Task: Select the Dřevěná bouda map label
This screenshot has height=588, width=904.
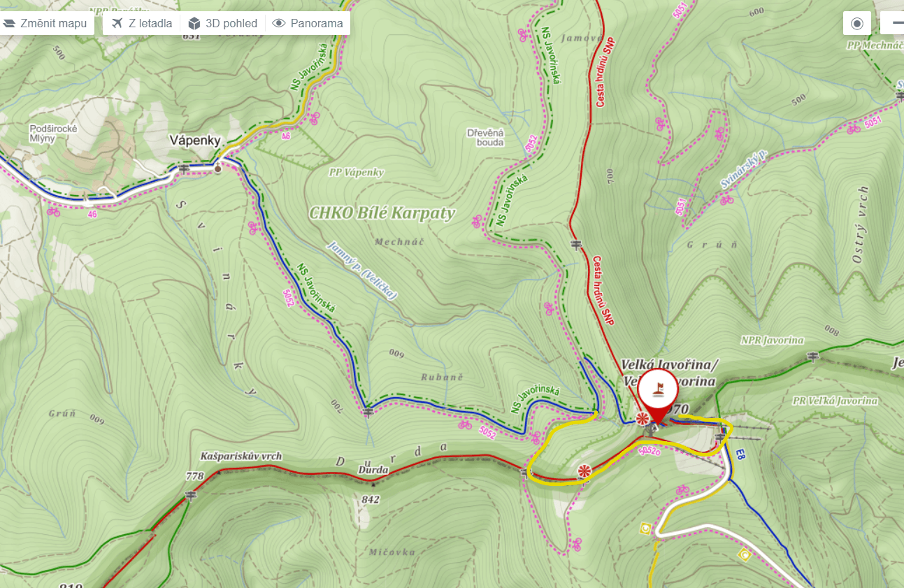Action: pos(485,137)
